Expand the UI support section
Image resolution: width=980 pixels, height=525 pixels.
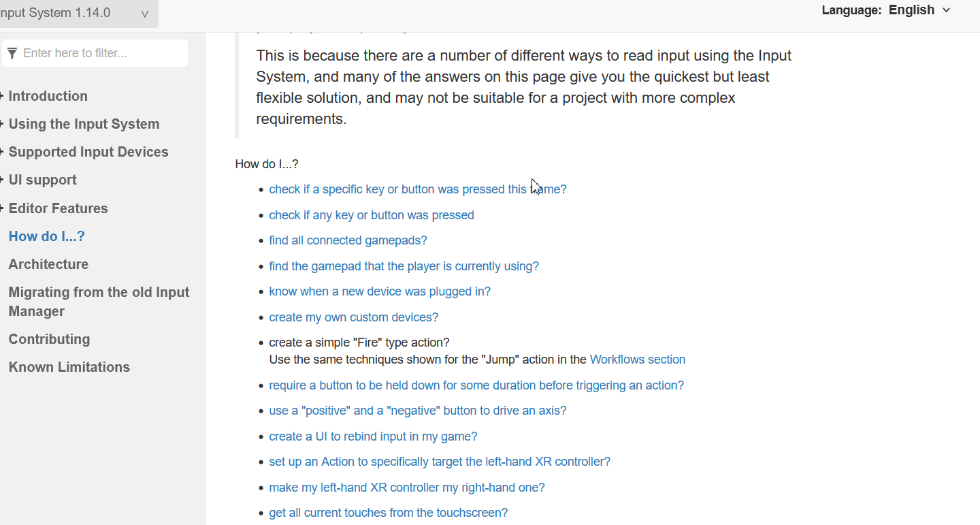pos(42,180)
